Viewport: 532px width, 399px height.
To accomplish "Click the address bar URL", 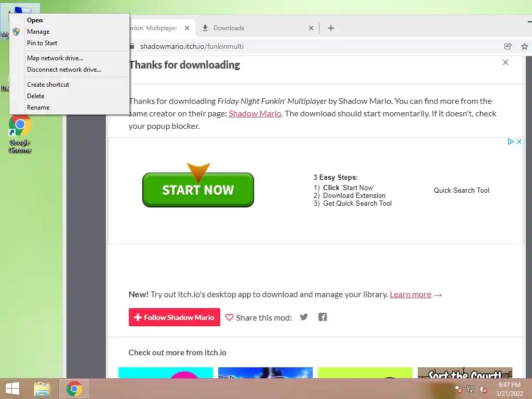I will tap(192, 46).
